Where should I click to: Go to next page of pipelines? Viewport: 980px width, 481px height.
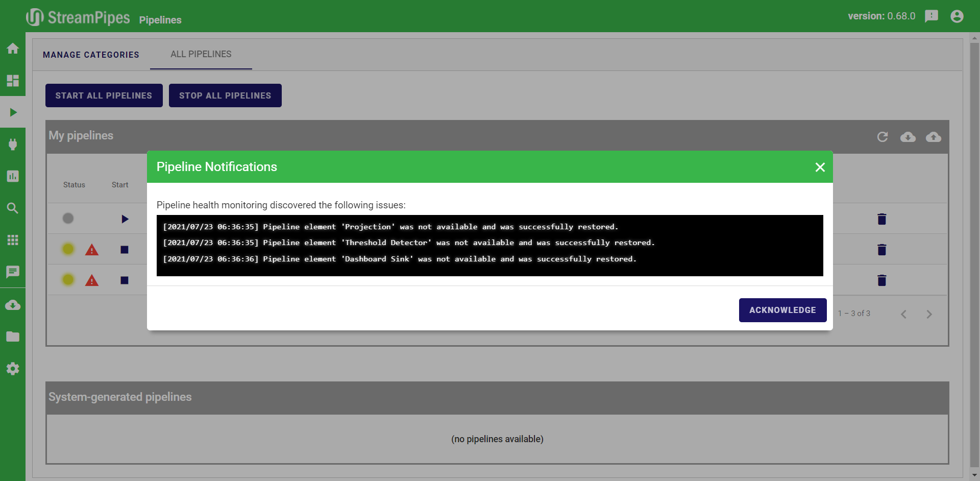pyautogui.click(x=929, y=314)
